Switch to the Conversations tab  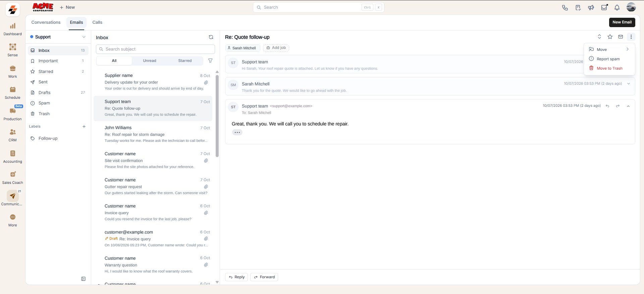click(46, 22)
